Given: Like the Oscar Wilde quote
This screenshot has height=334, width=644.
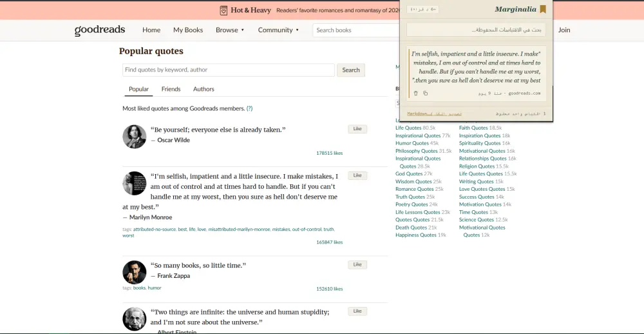Looking at the screenshot, I should [x=357, y=129].
